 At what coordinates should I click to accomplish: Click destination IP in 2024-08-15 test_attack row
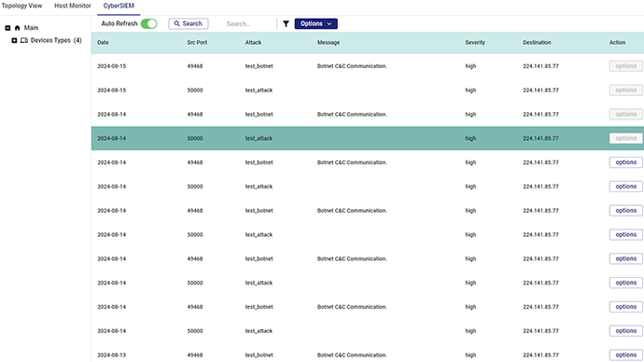pyautogui.click(x=540, y=90)
